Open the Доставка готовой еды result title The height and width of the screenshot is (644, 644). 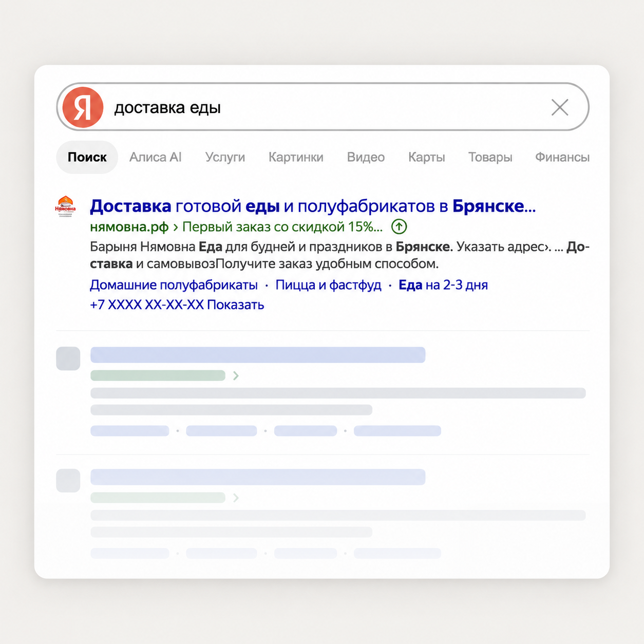[x=313, y=206]
